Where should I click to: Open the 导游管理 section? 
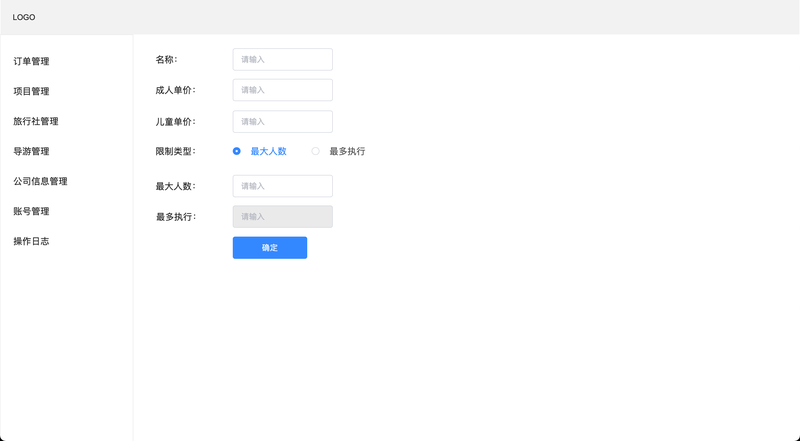pyautogui.click(x=31, y=152)
